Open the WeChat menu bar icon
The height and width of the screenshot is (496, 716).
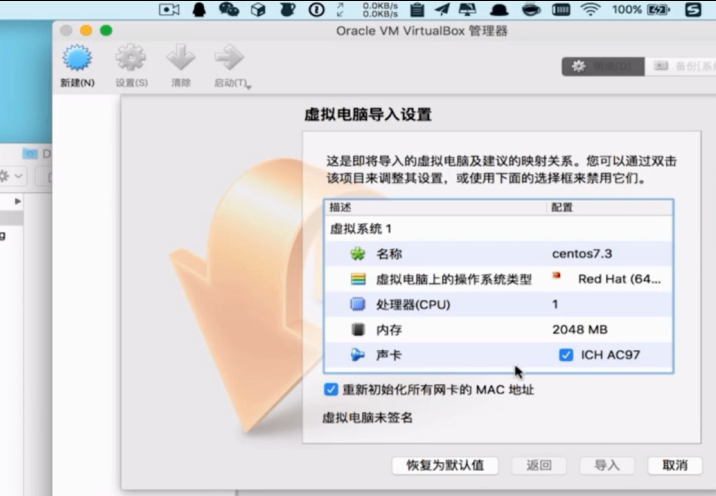pyautogui.click(x=229, y=10)
